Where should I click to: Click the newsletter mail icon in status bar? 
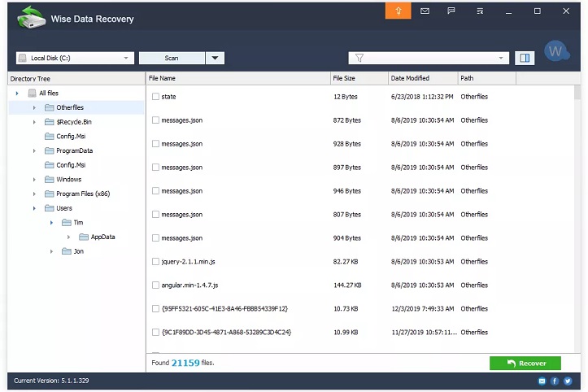tap(542, 381)
